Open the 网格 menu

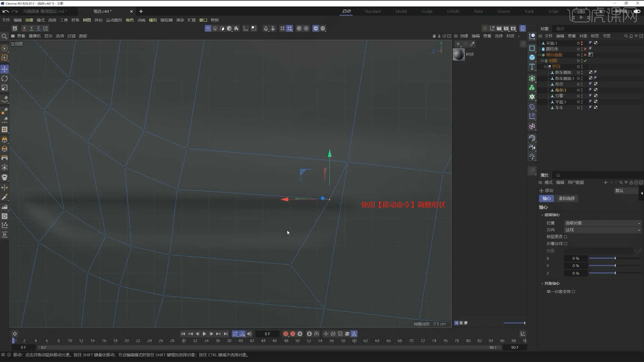pos(87,20)
